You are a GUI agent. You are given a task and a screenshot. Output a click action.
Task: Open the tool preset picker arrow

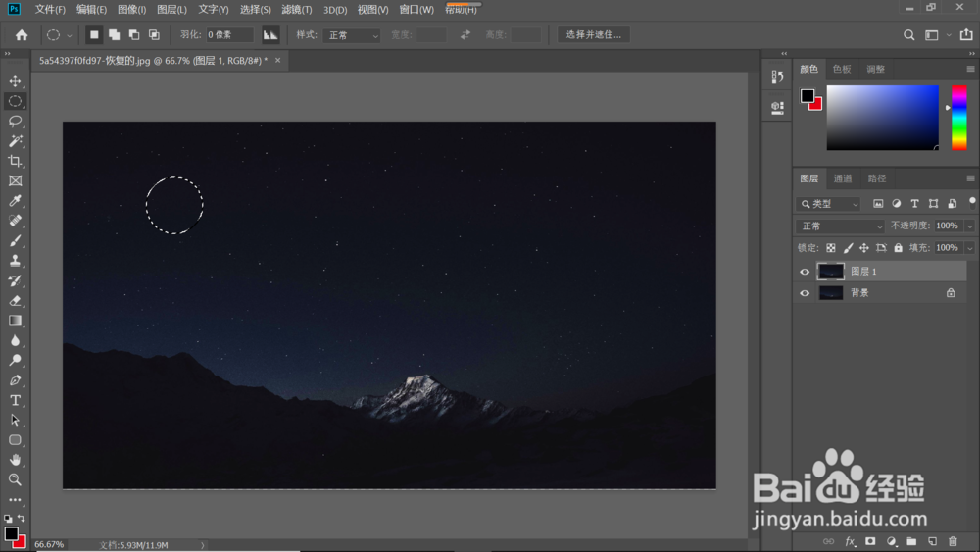tap(69, 35)
